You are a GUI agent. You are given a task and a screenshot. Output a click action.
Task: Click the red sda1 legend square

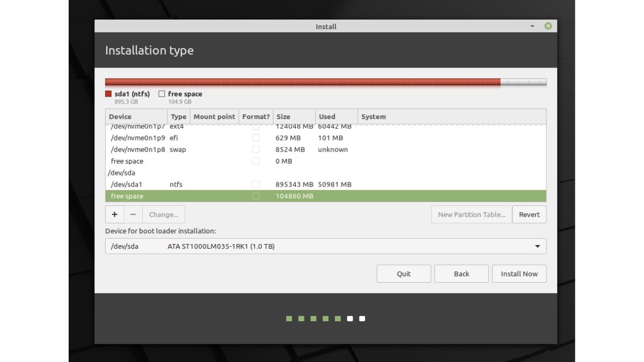(108, 93)
